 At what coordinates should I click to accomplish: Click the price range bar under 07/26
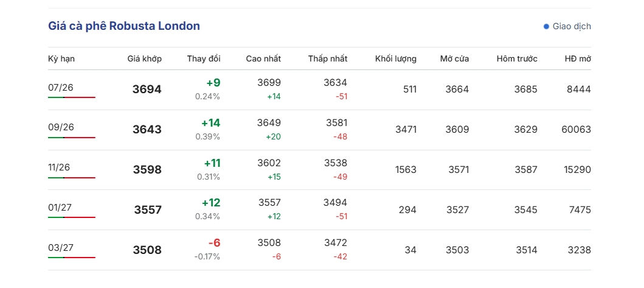(72, 97)
